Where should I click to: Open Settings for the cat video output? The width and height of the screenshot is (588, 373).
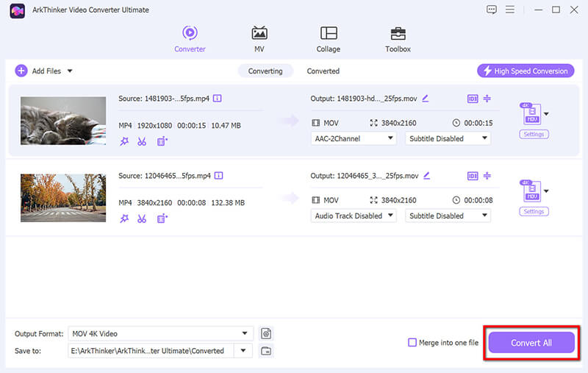pos(534,135)
